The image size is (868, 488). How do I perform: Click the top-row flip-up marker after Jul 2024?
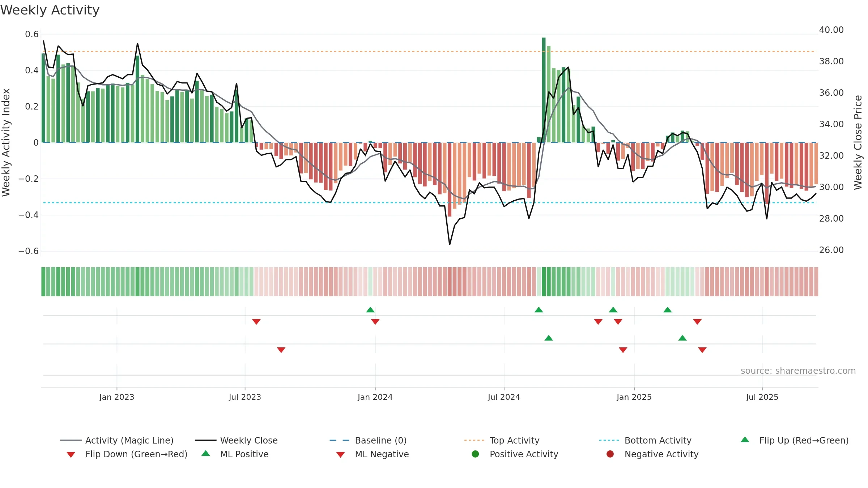tap(539, 310)
